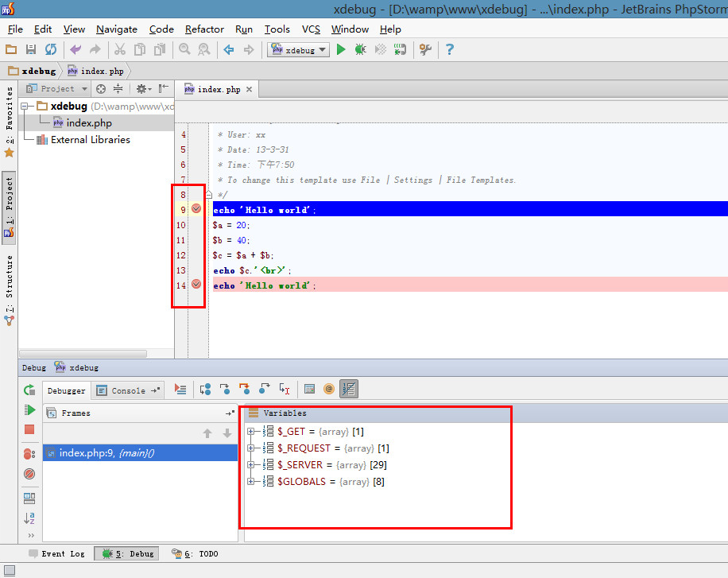Image resolution: width=728 pixels, height=578 pixels.
Task: Select the index.php editor tab
Action: (219, 89)
